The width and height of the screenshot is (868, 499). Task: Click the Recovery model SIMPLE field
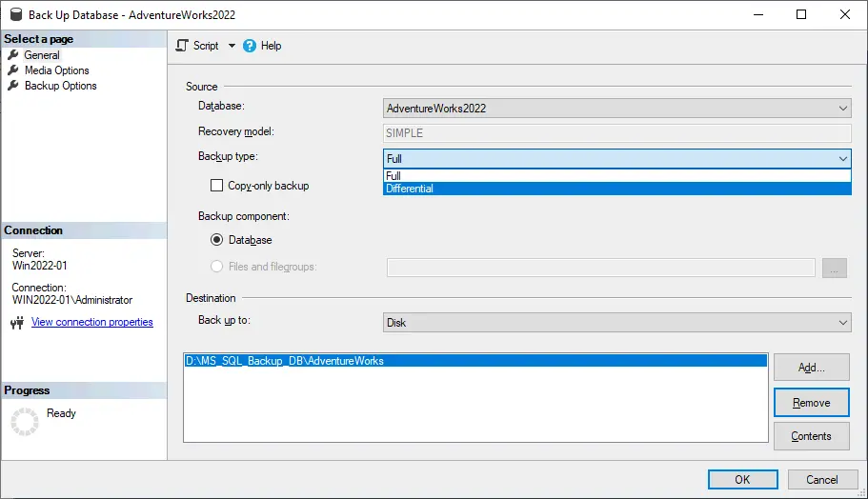click(x=617, y=133)
